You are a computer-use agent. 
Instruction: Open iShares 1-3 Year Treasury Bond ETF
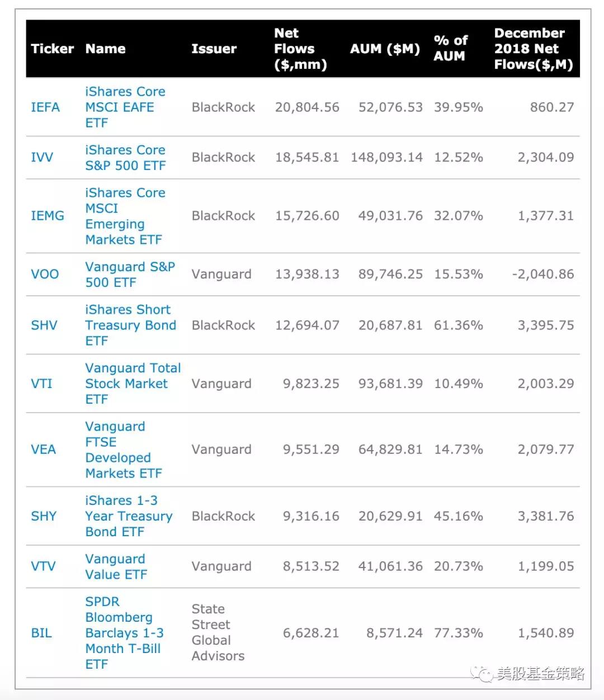pos(129,516)
